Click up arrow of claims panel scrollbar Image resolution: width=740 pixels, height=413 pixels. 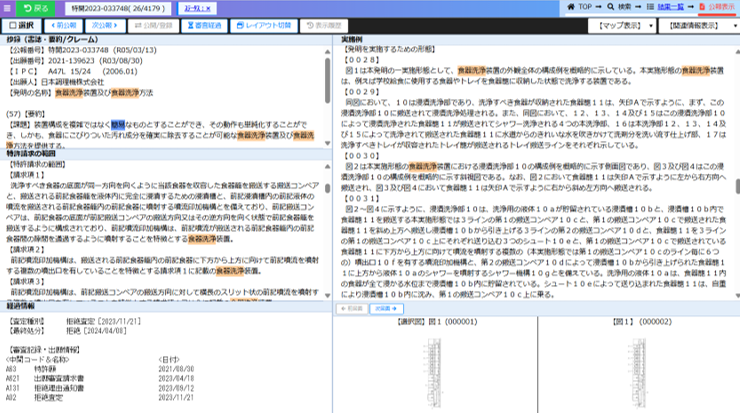(328, 167)
